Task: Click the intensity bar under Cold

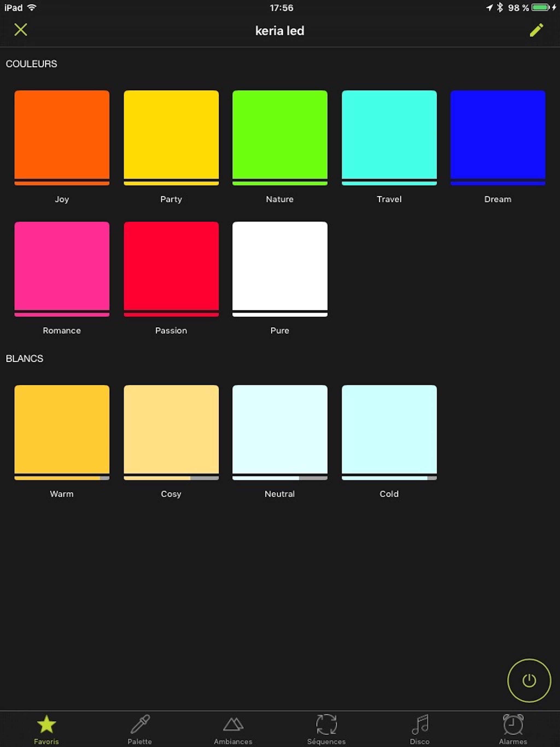Action: click(x=389, y=478)
